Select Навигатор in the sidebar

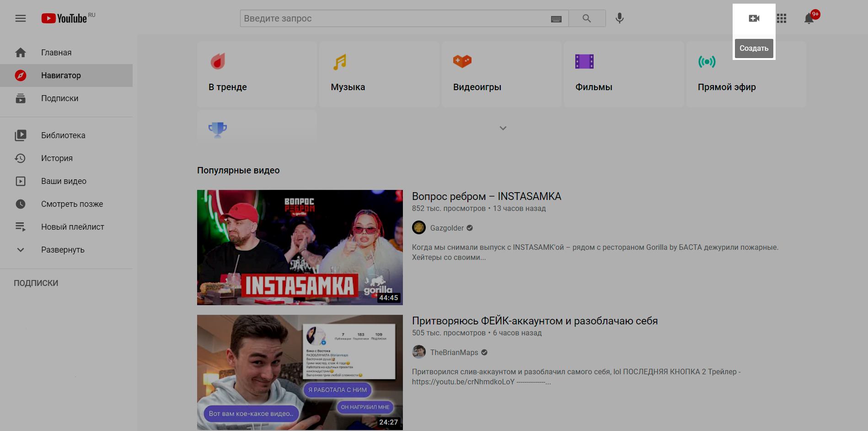[66, 75]
